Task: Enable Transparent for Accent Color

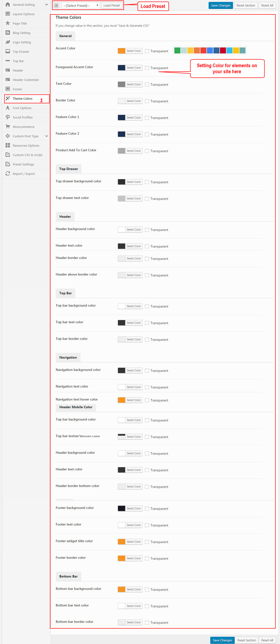Action: pyautogui.click(x=147, y=51)
